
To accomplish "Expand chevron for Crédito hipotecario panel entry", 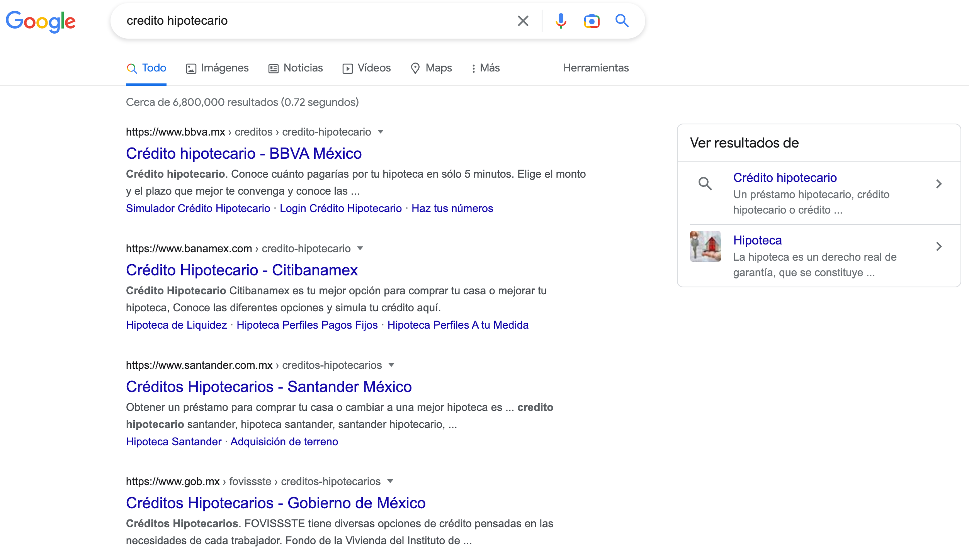I will click(x=939, y=184).
